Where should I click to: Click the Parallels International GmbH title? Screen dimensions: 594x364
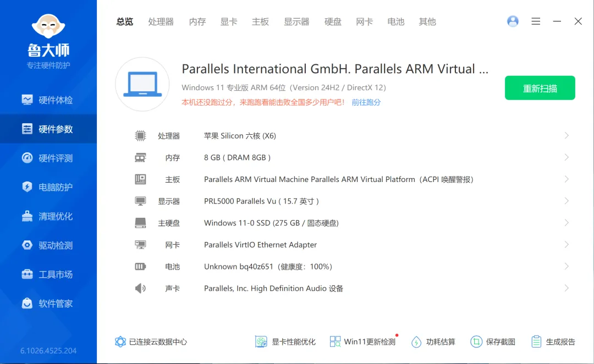(335, 69)
